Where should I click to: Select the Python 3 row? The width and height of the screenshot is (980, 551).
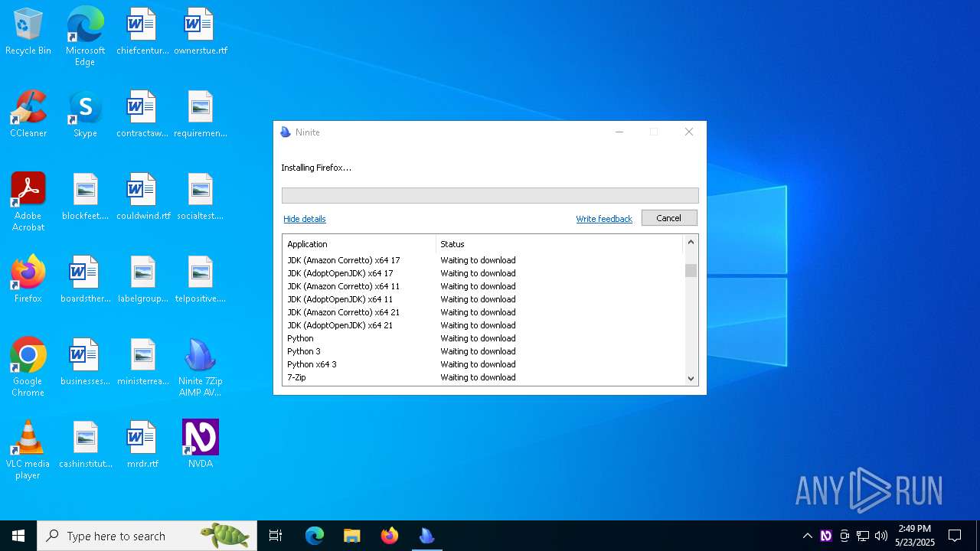click(x=482, y=351)
